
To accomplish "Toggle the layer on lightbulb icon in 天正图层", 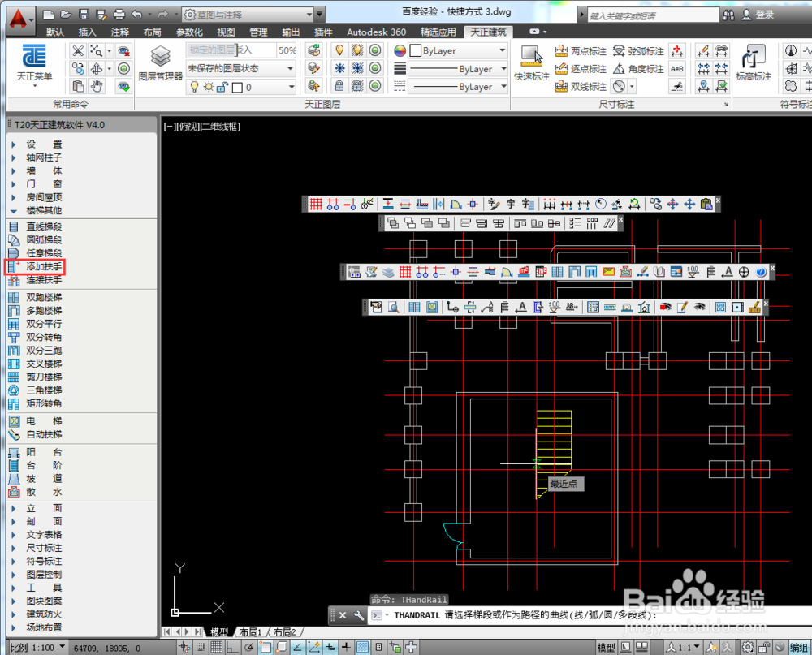I will coord(339,50).
